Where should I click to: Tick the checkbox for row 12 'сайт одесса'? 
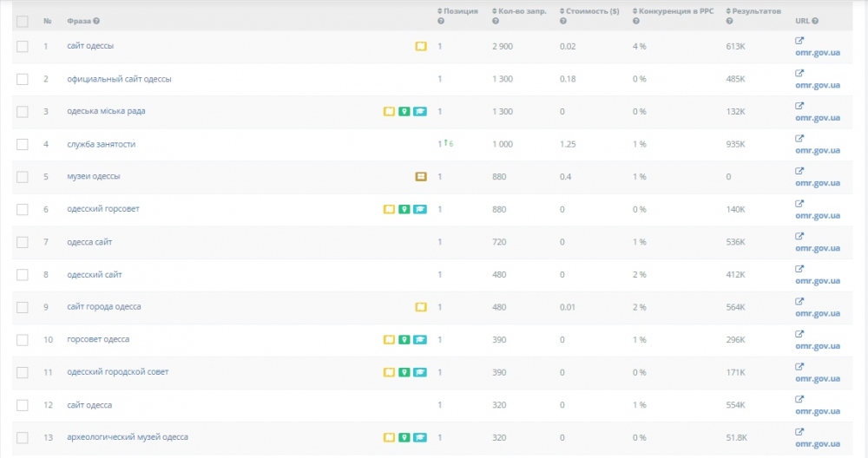coord(23,405)
